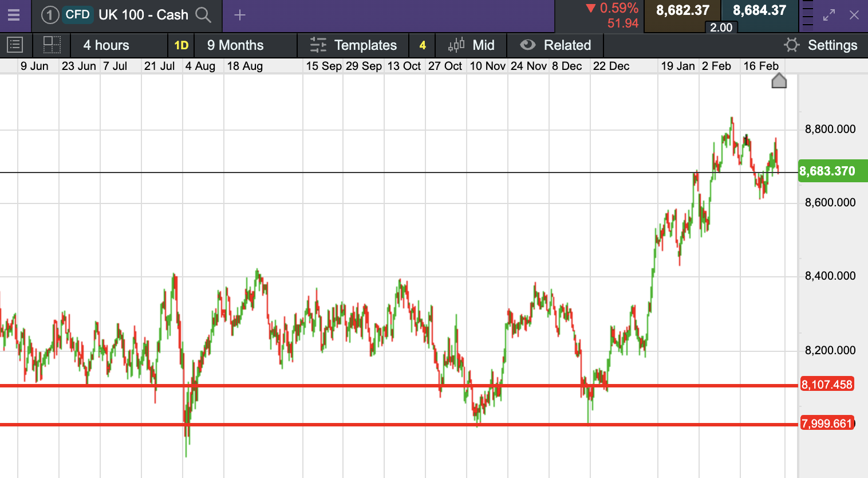Click the 16 Feb date label

pos(761,66)
